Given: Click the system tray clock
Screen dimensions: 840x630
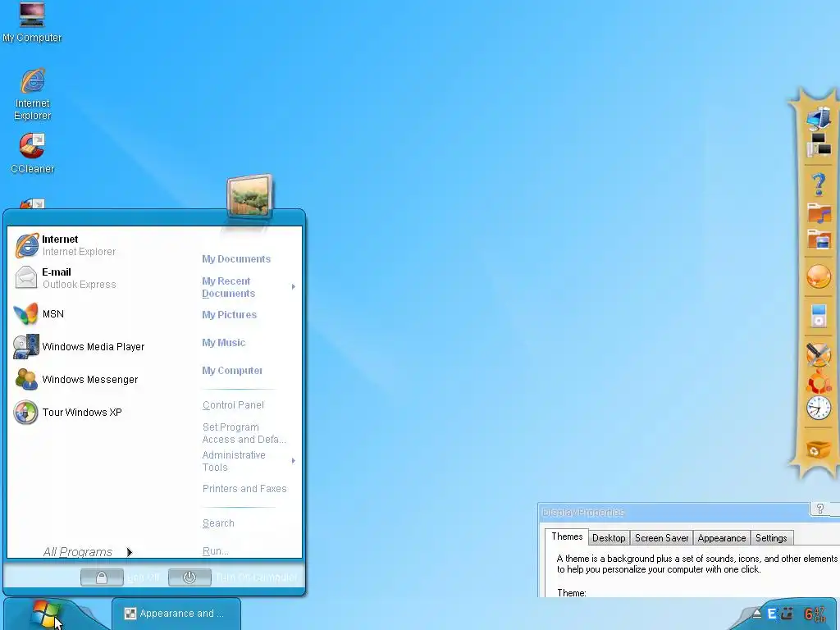Looking at the screenshot, I should pyautogui.click(x=815, y=614).
